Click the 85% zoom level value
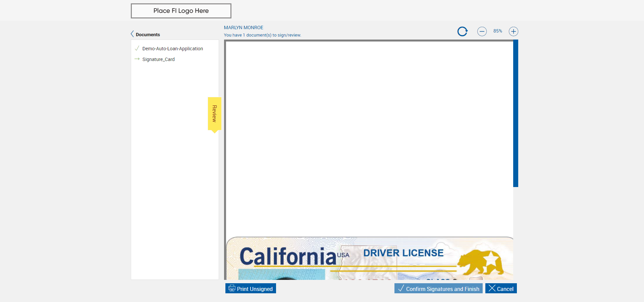 [x=498, y=31]
